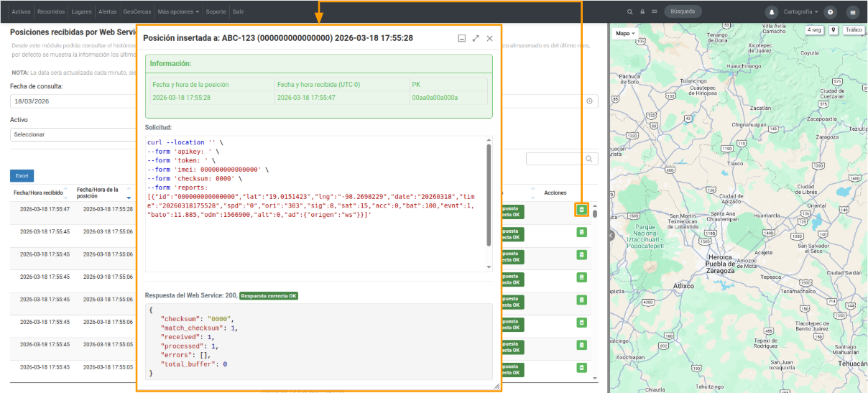The height and width of the screenshot is (393, 868).
Task: Open the Más opciones menu
Action: [178, 12]
